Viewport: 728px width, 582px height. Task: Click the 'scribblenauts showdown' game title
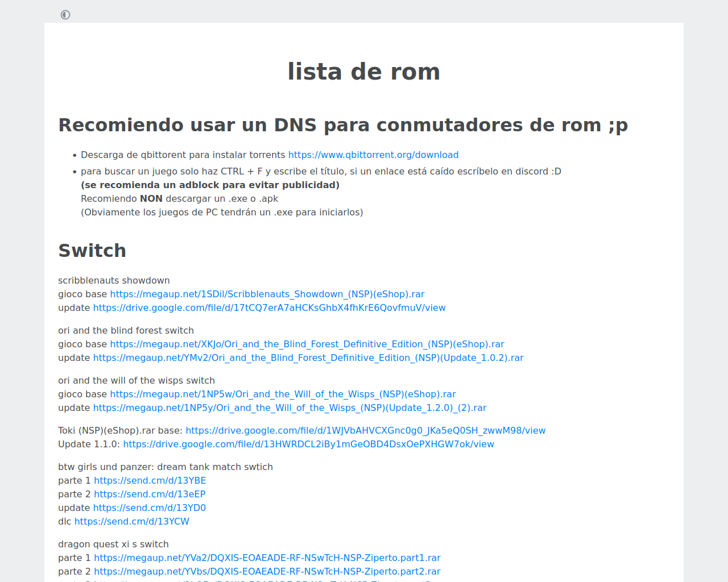pos(114,281)
